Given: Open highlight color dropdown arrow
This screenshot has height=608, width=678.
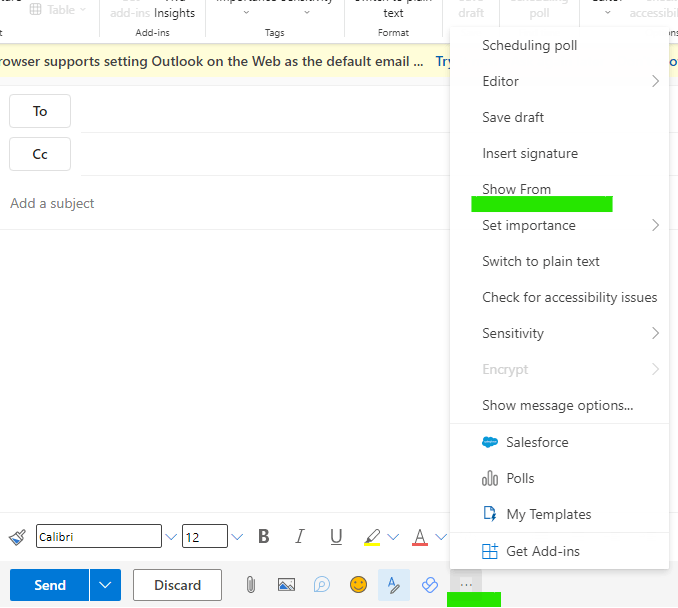Looking at the screenshot, I should pyautogui.click(x=393, y=537).
